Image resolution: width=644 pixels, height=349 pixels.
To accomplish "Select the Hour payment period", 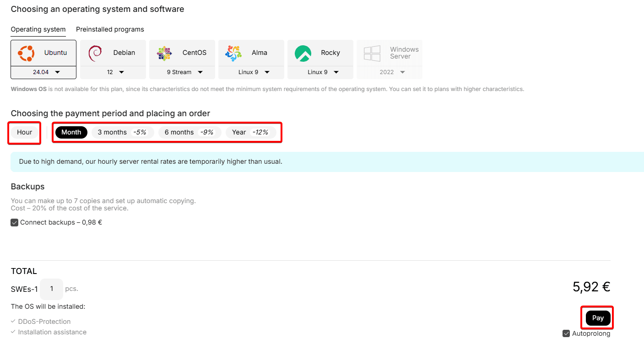I will click(x=25, y=132).
